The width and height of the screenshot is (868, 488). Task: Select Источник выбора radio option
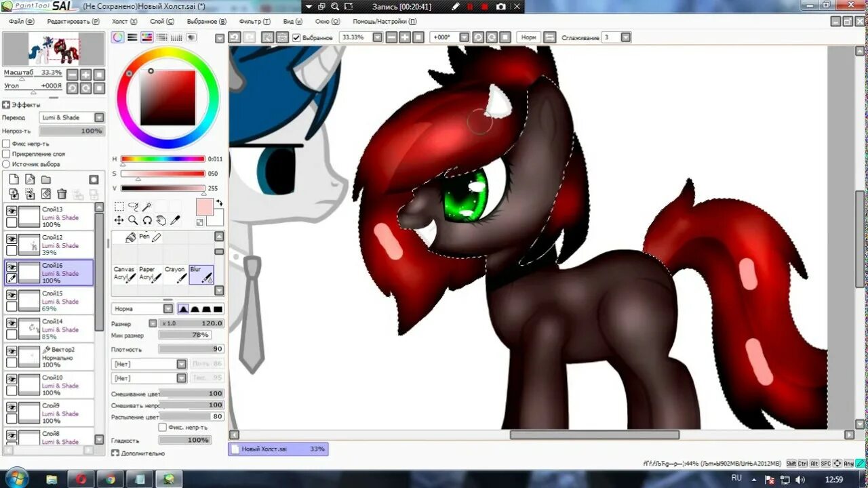[6, 164]
